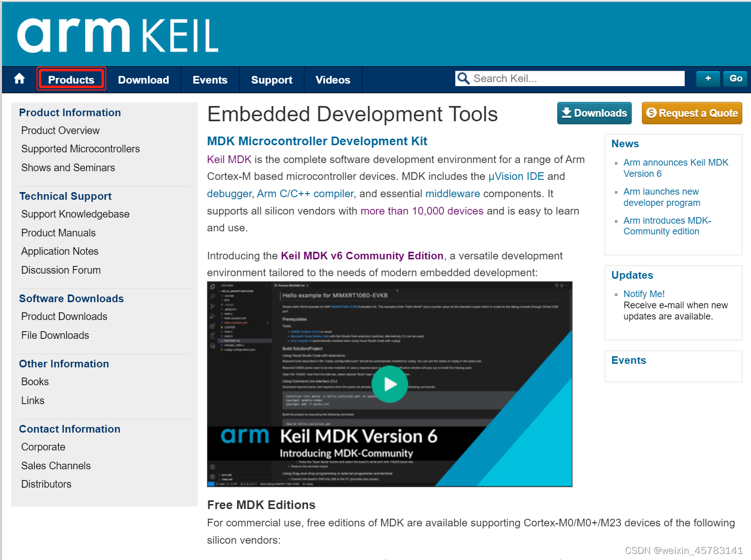Open the MDK Microcontroller Development Kit heading link
This screenshot has height=560, width=751.
click(317, 141)
